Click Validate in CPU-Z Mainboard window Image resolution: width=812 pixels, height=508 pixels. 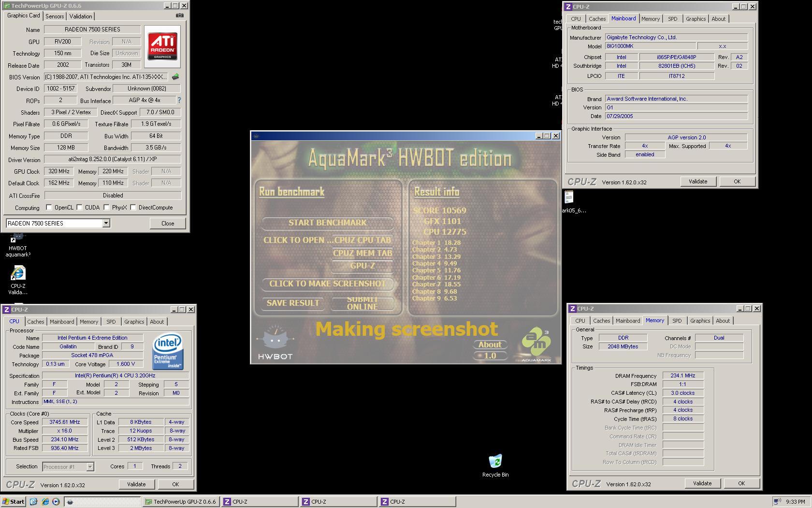point(698,181)
